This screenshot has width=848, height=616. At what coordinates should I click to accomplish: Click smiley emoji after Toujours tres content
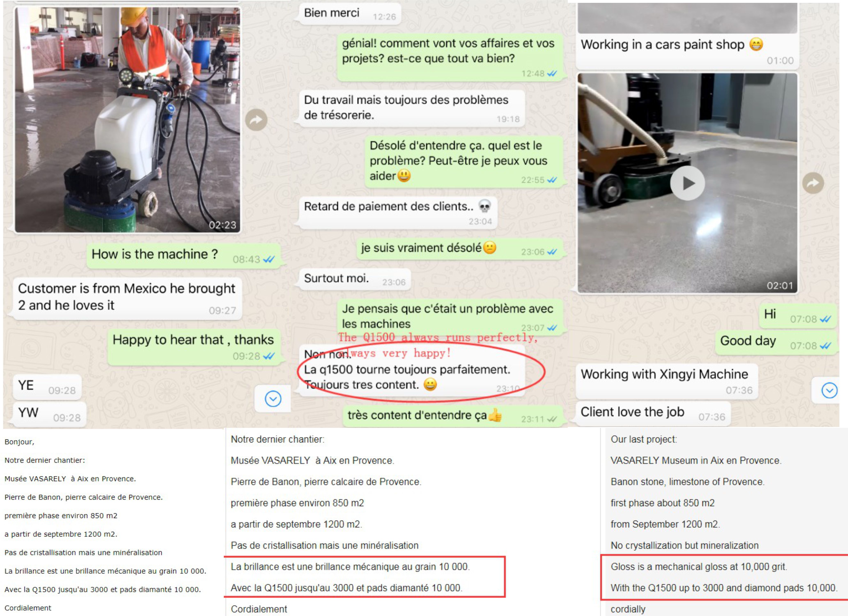430,384
